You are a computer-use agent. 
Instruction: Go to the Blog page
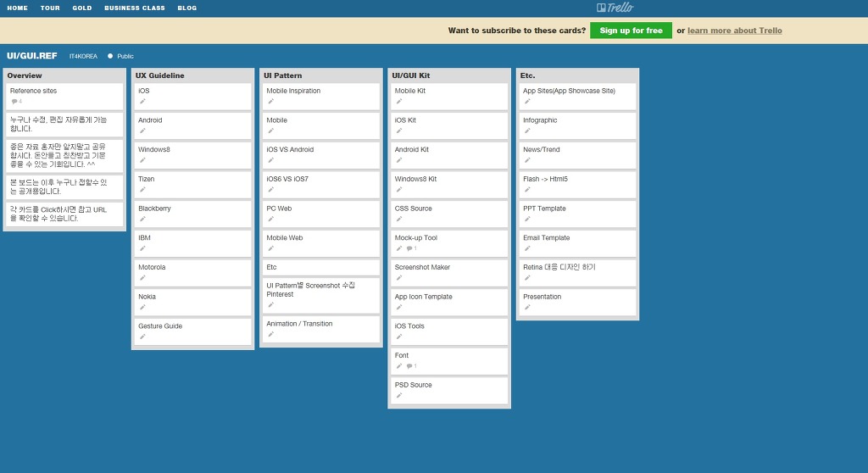187,8
